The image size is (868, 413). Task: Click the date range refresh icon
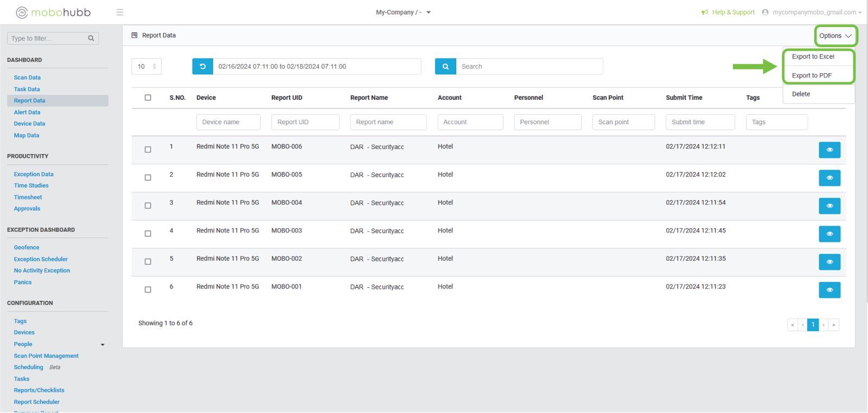coord(202,67)
